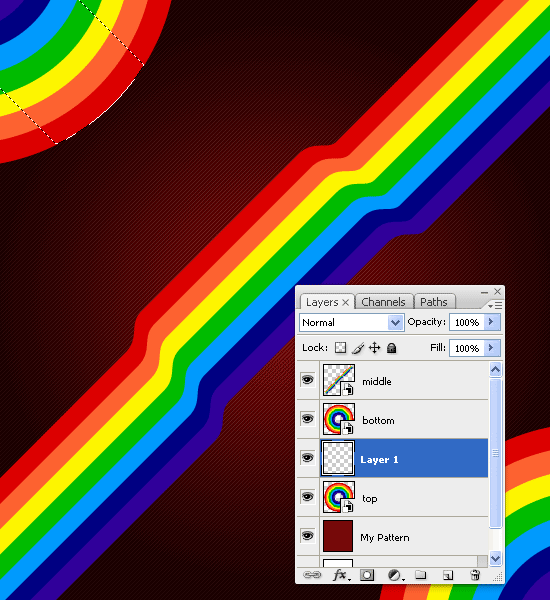Screen dimensions: 550x600
Task: Click the Link layers icon
Action: 312,575
